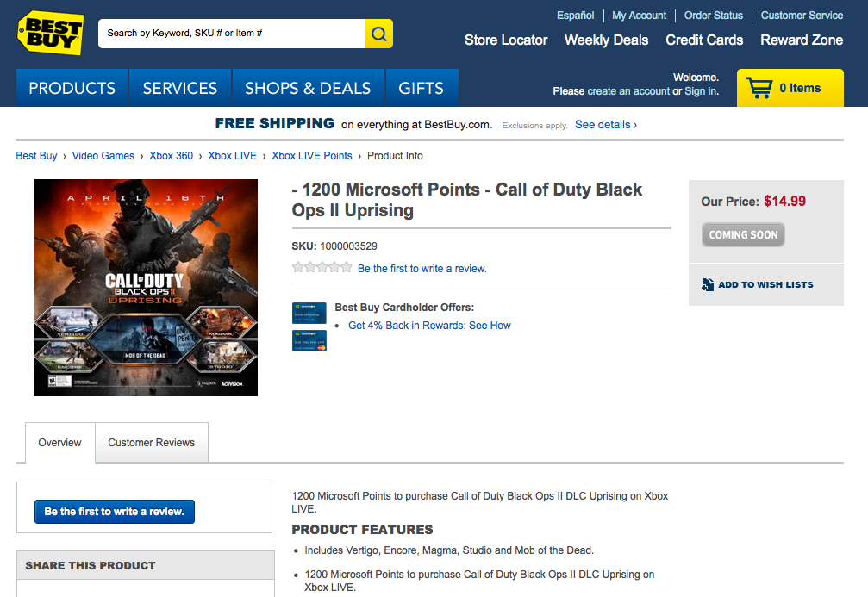This screenshot has height=597, width=868.
Task: Click the blue write a review button
Action: coord(115,512)
